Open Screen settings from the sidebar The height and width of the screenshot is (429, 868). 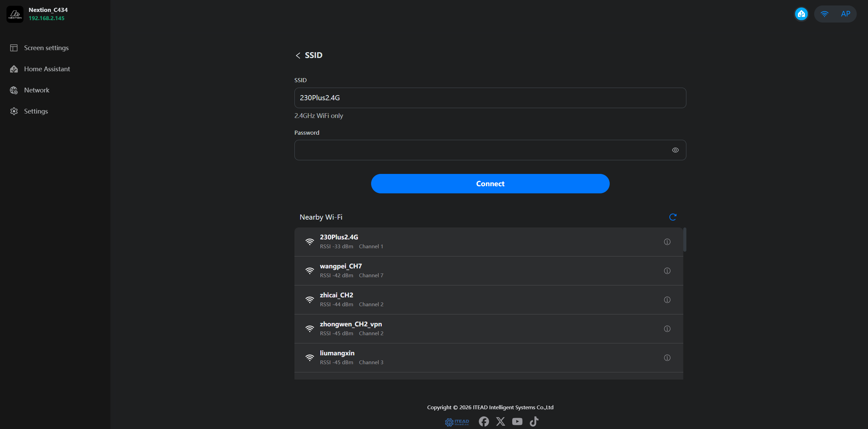pos(40,48)
